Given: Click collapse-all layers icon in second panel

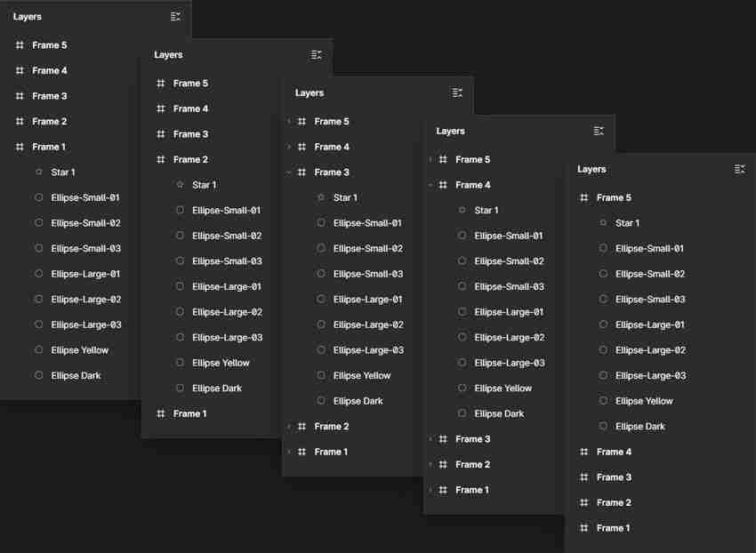Looking at the screenshot, I should pyautogui.click(x=316, y=55).
